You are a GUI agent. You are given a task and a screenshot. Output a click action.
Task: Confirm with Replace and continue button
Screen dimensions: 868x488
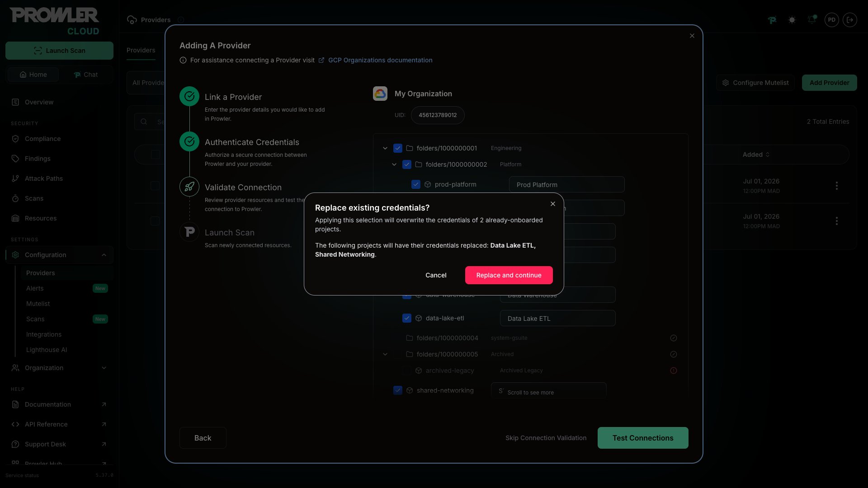pyautogui.click(x=509, y=275)
